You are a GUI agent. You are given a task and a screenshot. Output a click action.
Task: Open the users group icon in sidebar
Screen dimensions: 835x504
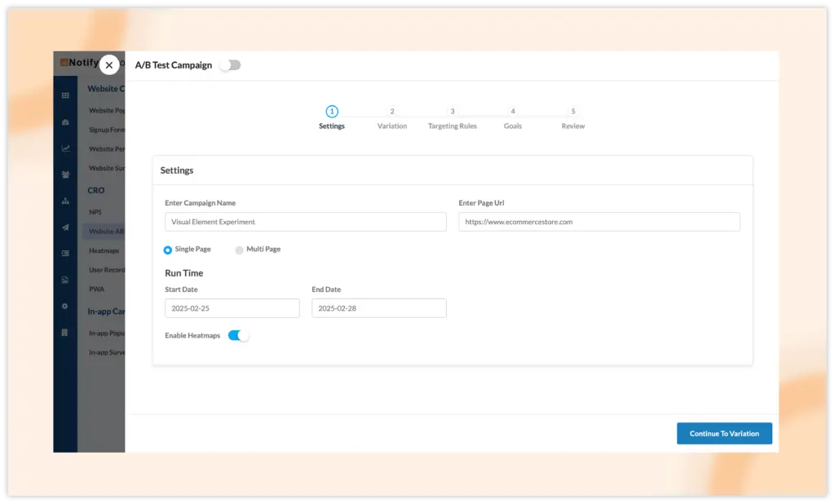65,175
